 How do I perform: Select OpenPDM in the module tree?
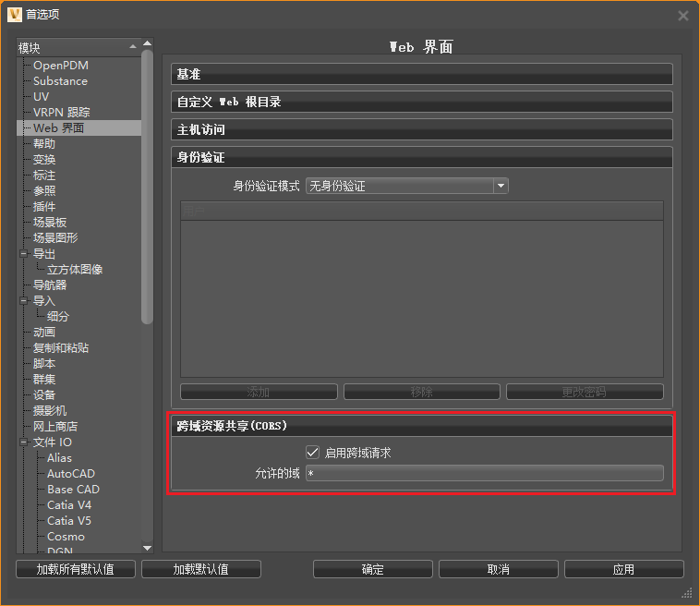coord(61,66)
